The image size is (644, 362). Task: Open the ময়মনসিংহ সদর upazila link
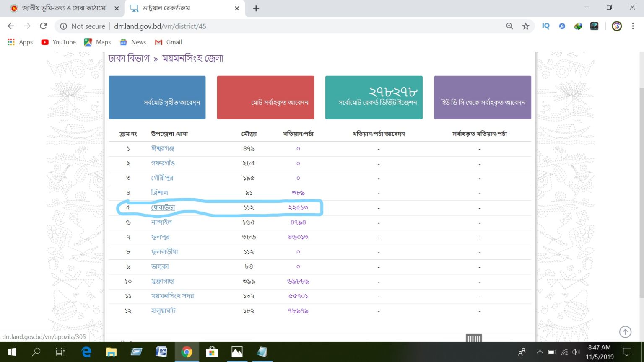pos(172,296)
